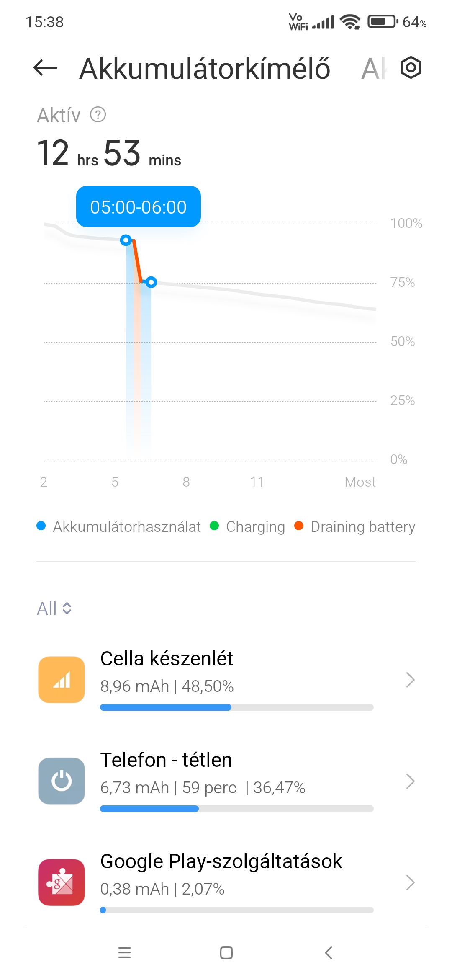452x980 pixels.
Task: Tap the Draining battery legend item
Action: coord(355,526)
